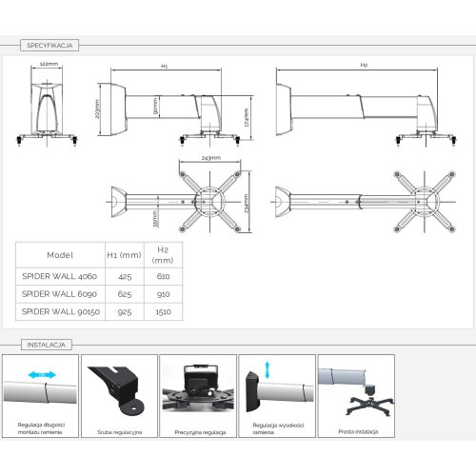Click the H2 (mm) column header
Screen dimensions: 476x476
point(163,255)
